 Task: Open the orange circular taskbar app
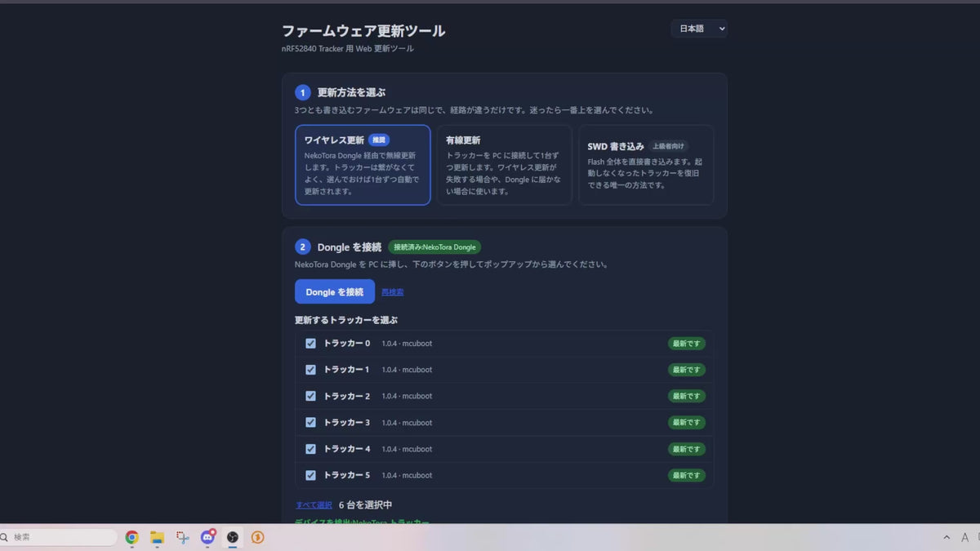[258, 537]
